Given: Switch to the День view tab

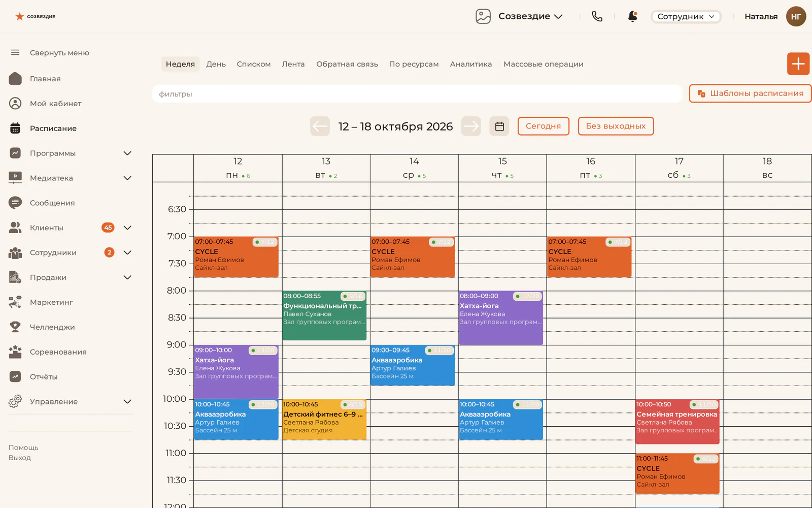Looking at the screenshot, I should coord(216,64).
